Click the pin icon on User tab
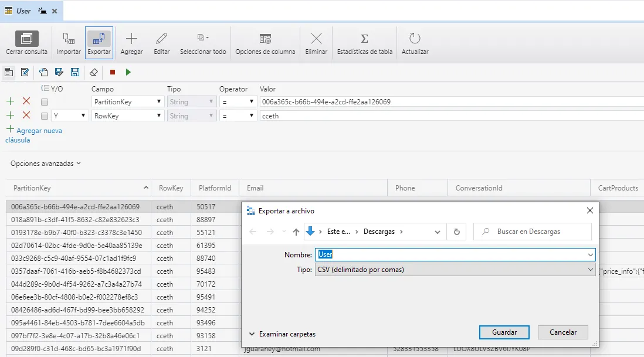 pyautogui.click(x=42, y=11)
